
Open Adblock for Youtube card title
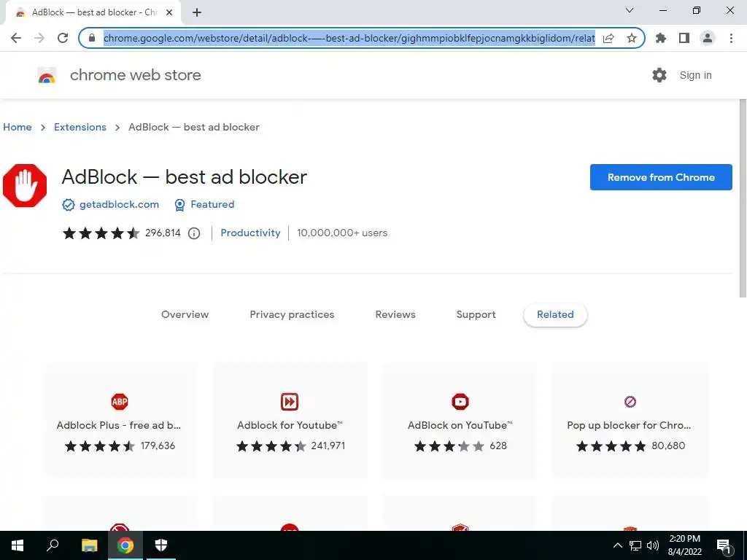click(290, 425)
